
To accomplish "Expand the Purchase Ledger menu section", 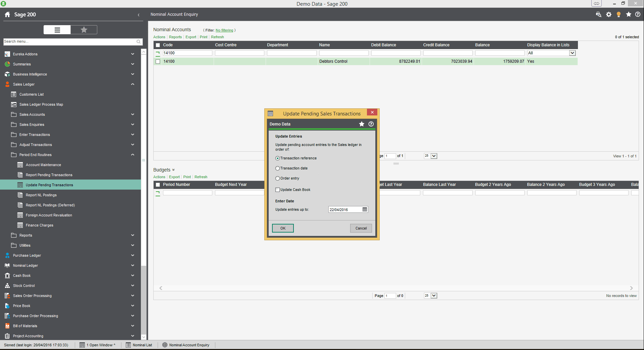I will (x=133, y=255).
